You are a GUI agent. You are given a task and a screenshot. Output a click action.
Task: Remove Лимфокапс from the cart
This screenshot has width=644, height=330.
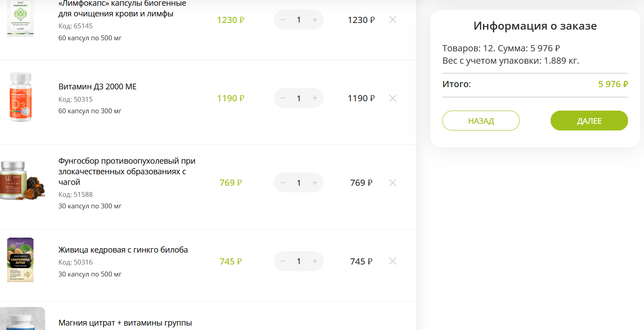click(392, 19)
